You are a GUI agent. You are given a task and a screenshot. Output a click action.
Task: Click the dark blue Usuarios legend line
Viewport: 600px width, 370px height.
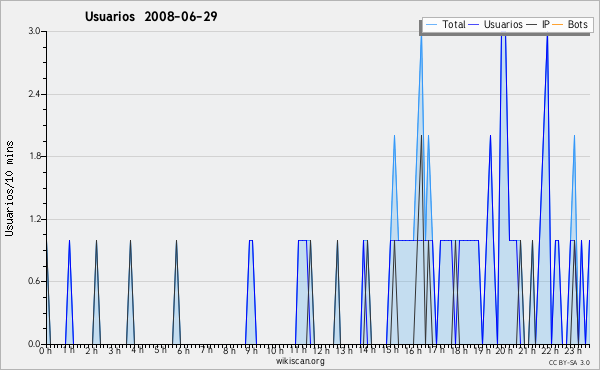click(x=474, y=25)
